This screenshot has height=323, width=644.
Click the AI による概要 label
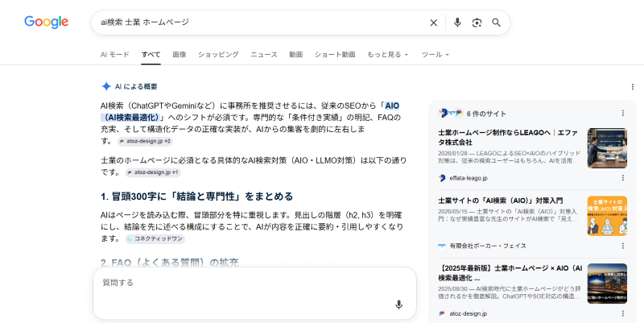136,87
